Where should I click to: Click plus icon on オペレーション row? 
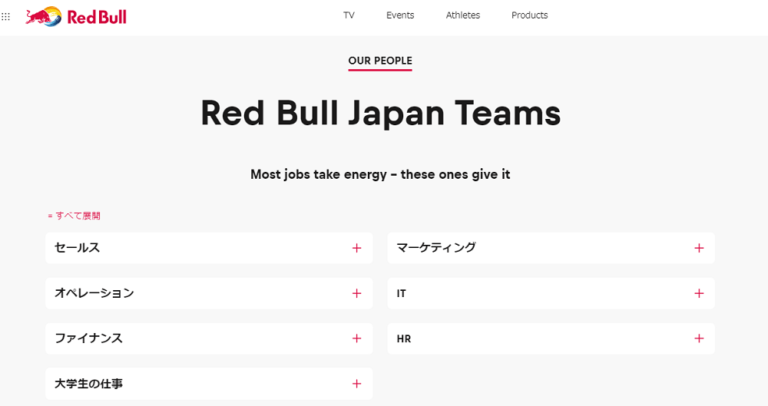point(356,293)
